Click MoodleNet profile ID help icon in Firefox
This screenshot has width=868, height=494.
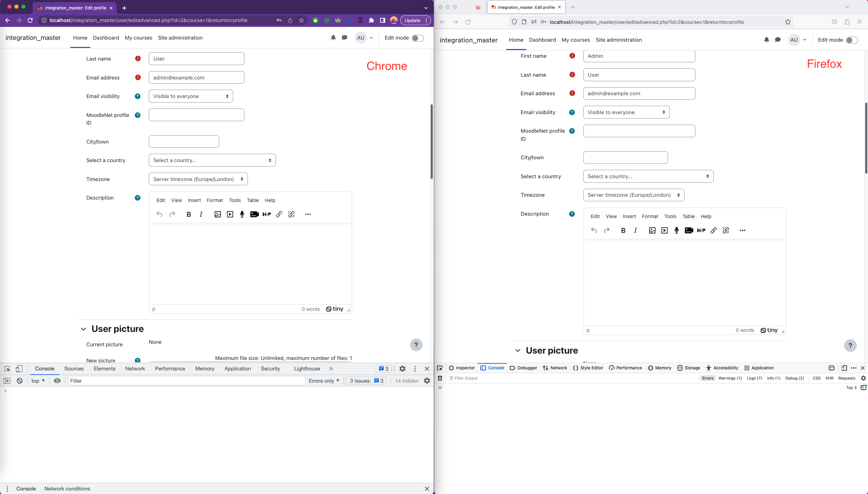(x=572, y=131)
